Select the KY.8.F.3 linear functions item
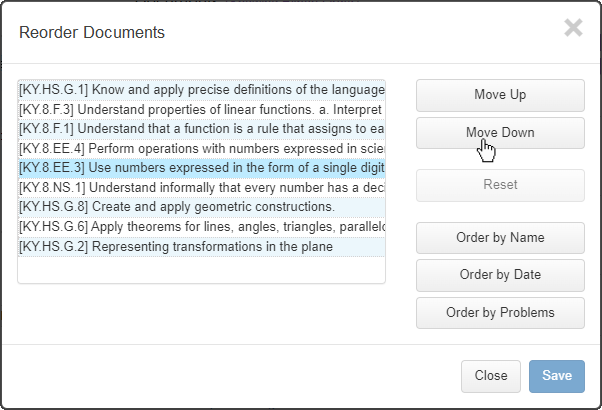The height and width of the screenshot is (410, 602). 202,109
